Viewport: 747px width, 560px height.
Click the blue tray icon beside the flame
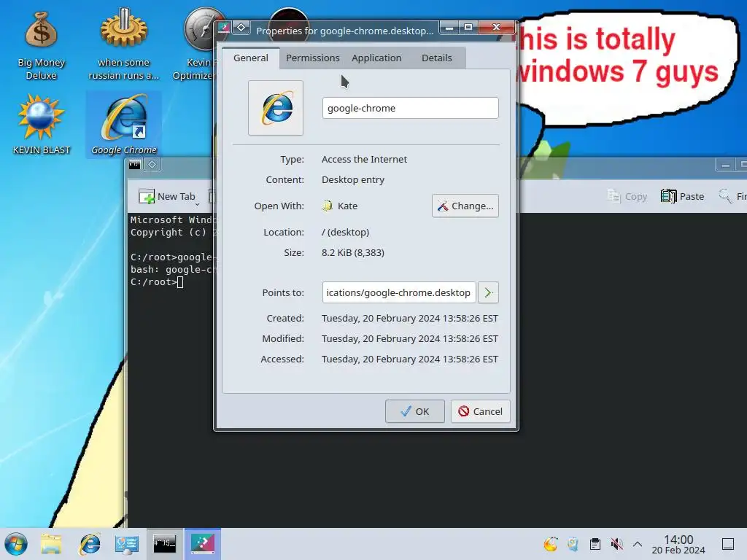(x=573, y=544)
